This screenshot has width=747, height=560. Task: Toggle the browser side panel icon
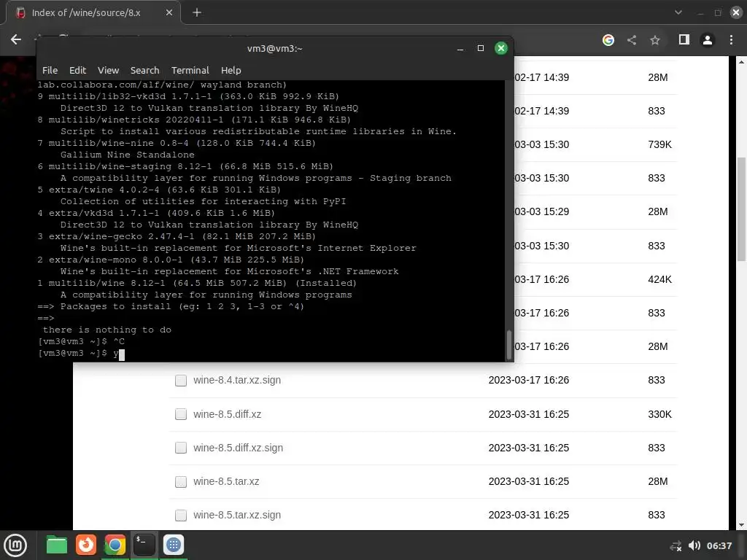(x=684, y=39)
